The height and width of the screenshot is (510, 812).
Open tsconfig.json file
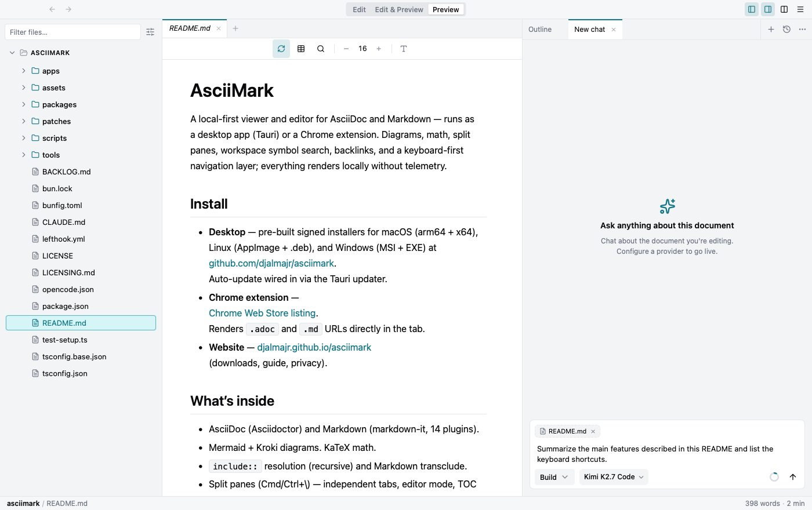pos(81,373)
